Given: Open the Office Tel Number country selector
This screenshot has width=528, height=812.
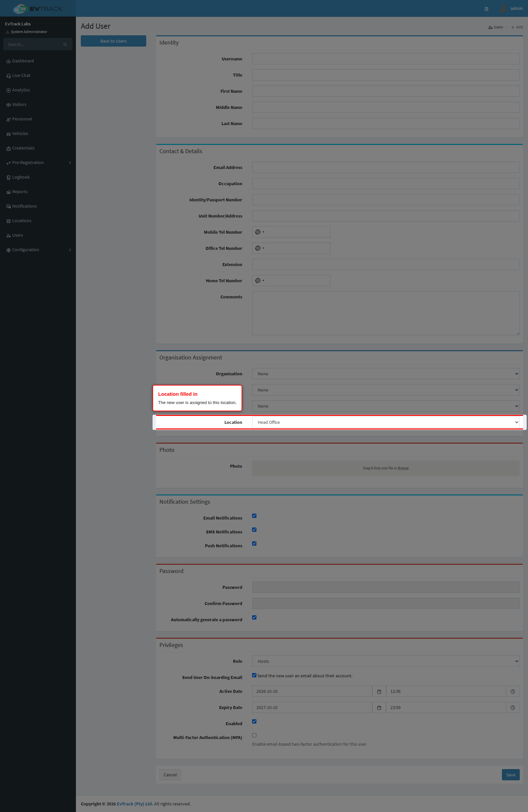Looking at the screenshot, I should [x=260, y=248].
